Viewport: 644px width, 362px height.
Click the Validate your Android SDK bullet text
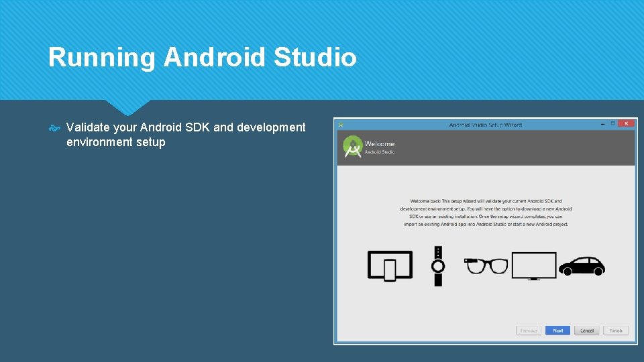click(x=186, y=135)
